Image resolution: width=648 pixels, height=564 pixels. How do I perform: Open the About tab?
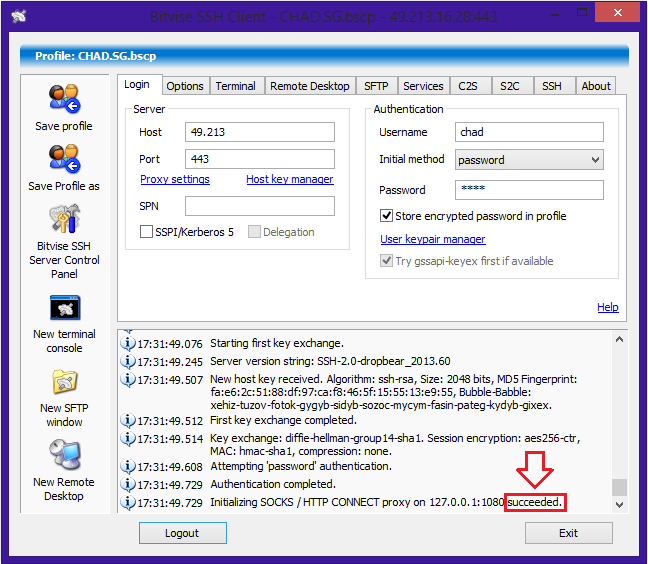click(596, 86)
